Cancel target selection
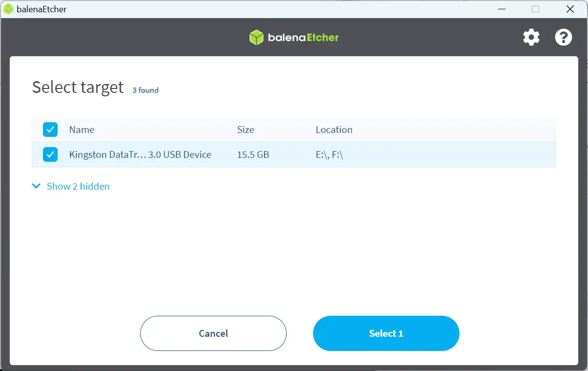This screenshot has height=371, width=588. (x=213, y=333)
